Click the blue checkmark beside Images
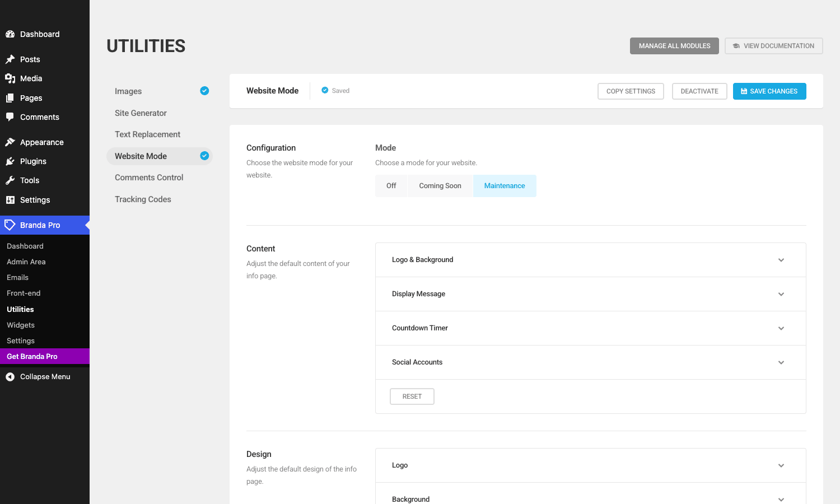Image resolution: width=840 pixels, height=504 pixels. click(x=204, y=91)
